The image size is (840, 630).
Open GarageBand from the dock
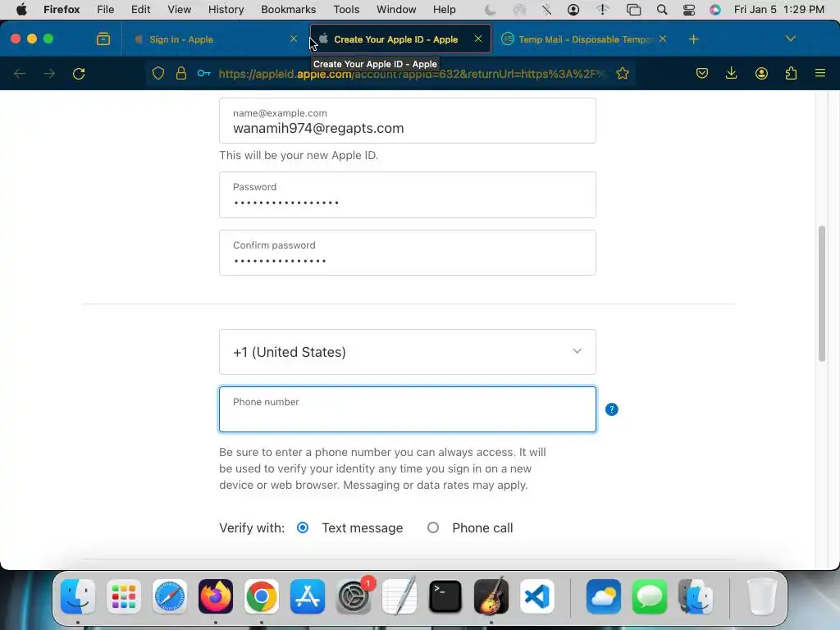point(491,596)
